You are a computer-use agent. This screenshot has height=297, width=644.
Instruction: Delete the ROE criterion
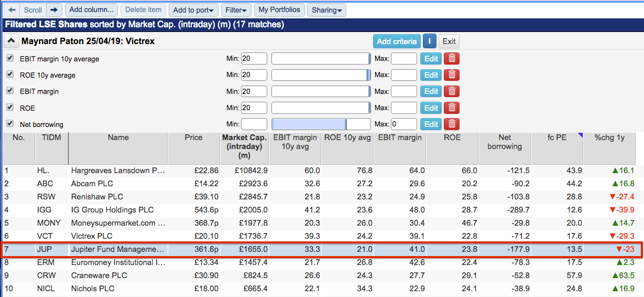pyautogui.click(x=452, y=108)
